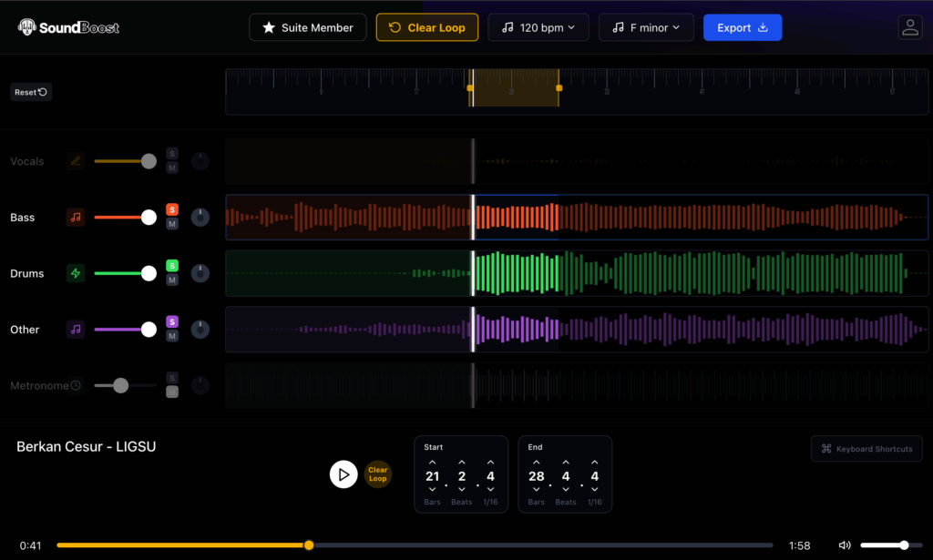This screenshot has height=560, width=933.
Task: Toggle solo on the Bass track
Action: 172,210
